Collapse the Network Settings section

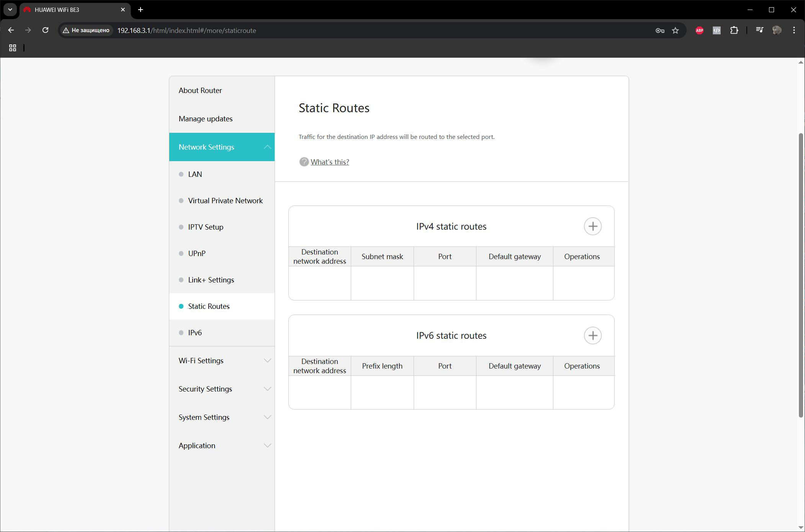(222, 147)
